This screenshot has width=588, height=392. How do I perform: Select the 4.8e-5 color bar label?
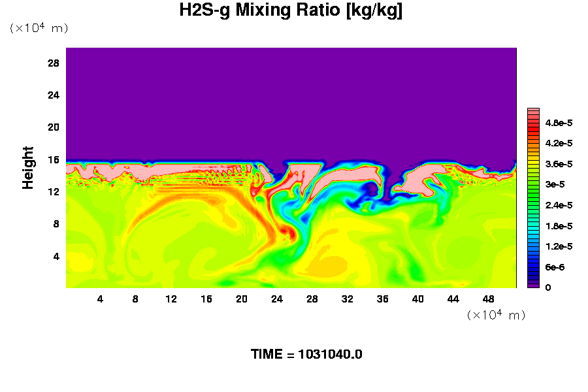click(x=559, y=123)
